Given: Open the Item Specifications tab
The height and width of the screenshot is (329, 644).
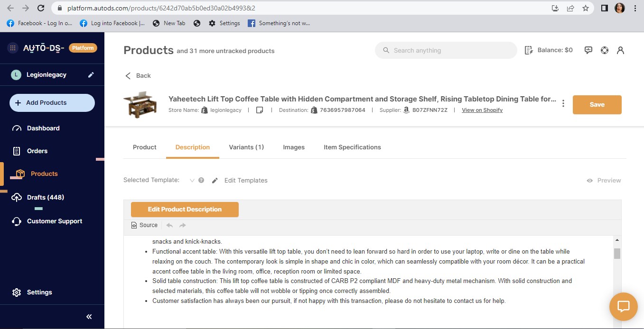Looking at the screenshot, I should pyautogui.click(x=352, y=147).
